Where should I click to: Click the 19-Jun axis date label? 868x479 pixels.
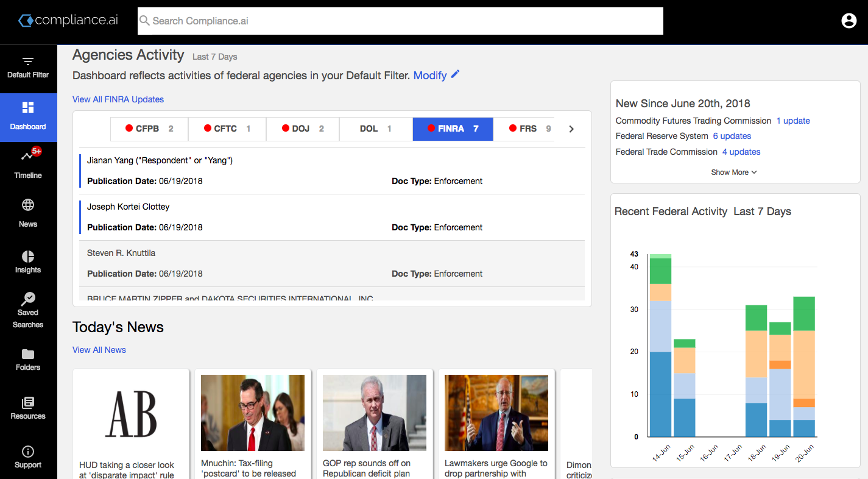(780, 453)
